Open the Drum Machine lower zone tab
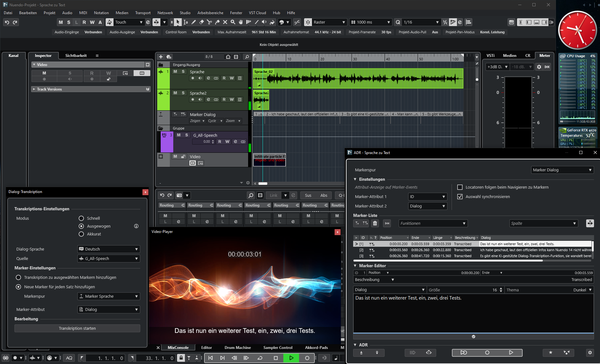Image resolution: width=600 pixels, height=364 pixels. tap(237, 348)
